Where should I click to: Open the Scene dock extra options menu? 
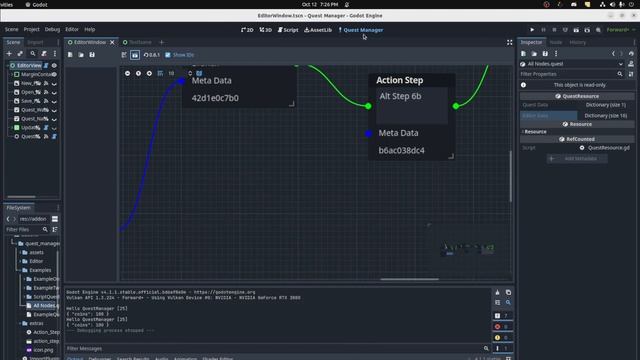pos(55,53)
